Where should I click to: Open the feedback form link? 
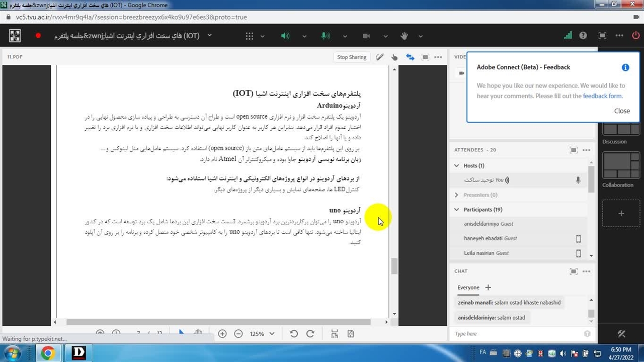pos(602,96)
